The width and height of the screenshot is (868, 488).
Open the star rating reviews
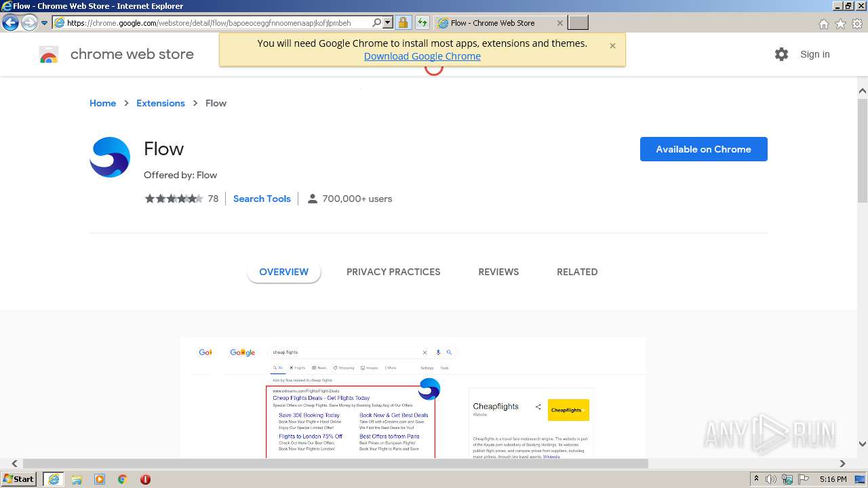[x=174, y=199]
